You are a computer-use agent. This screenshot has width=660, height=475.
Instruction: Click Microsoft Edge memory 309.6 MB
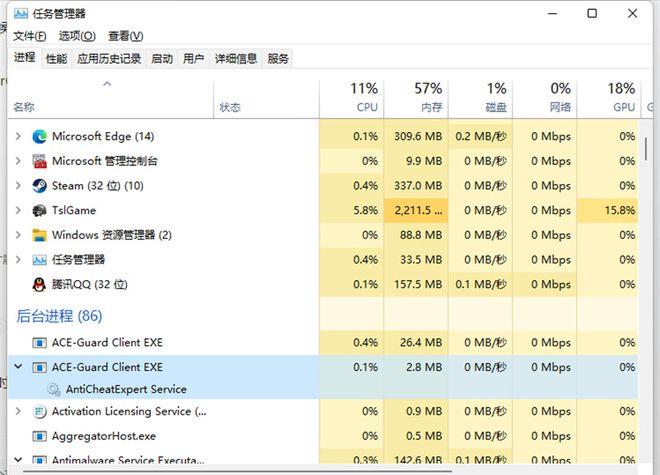(x=418, y=136)
